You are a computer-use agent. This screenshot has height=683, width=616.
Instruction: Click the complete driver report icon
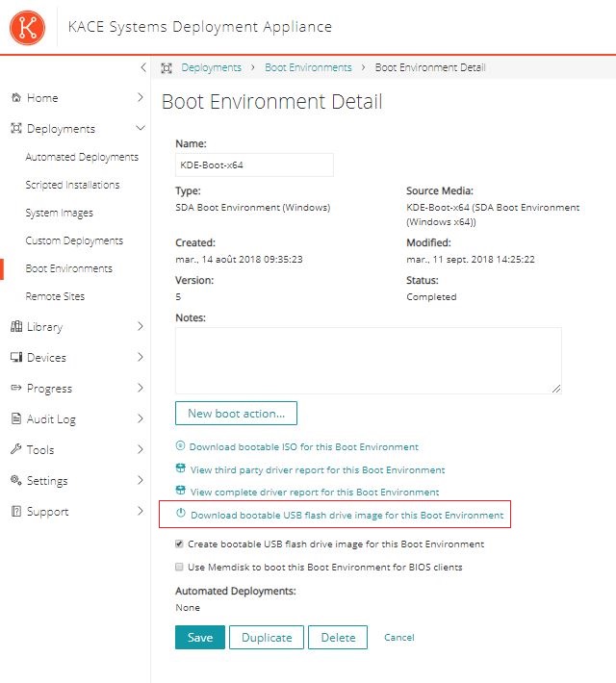click(181, 491)
